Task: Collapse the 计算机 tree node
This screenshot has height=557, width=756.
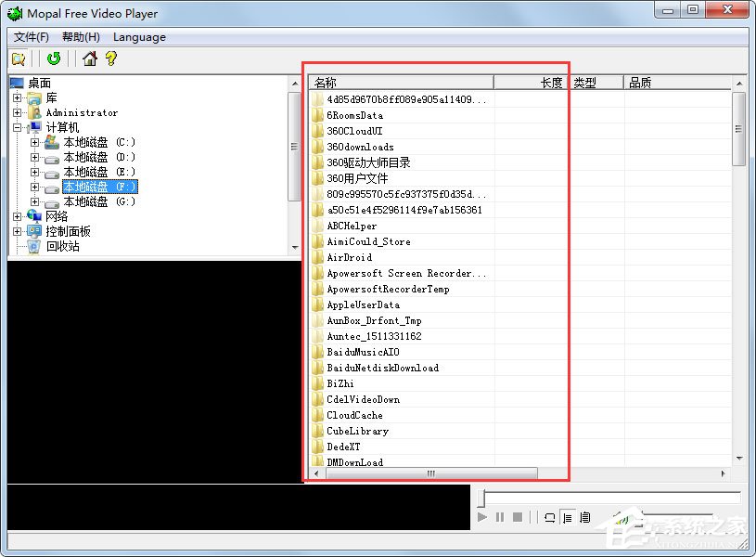Action: coord(18,127)
